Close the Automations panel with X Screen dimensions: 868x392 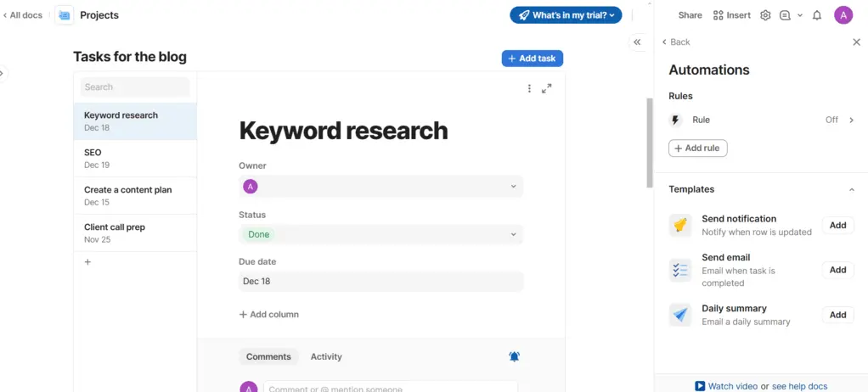[x=856, y=42]
